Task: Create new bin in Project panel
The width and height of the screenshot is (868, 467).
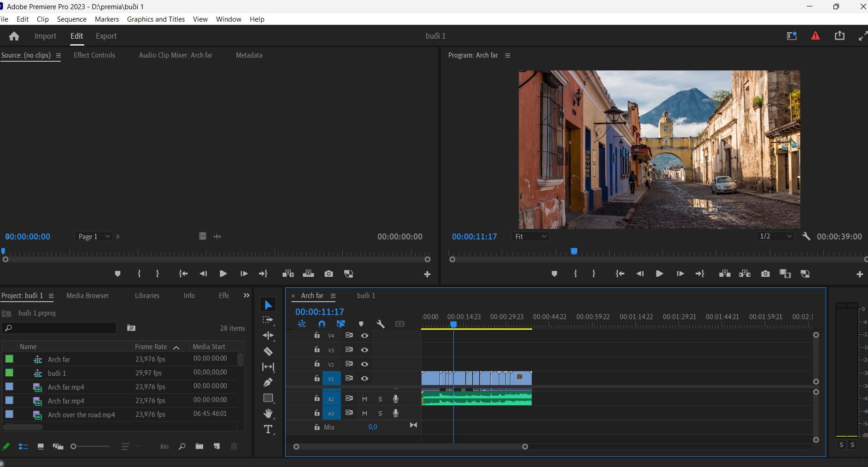Action: tap(199, 446)
